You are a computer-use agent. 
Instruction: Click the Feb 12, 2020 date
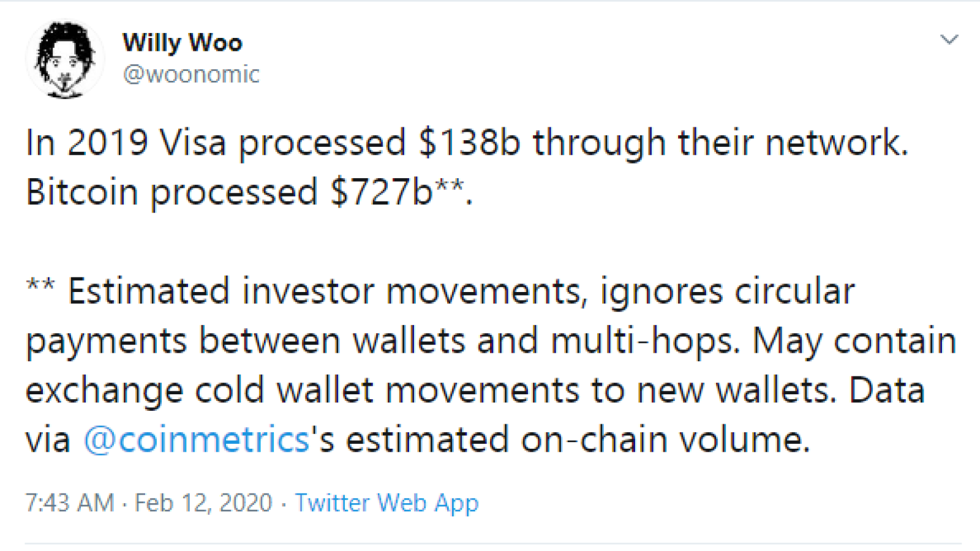(203, 503)
